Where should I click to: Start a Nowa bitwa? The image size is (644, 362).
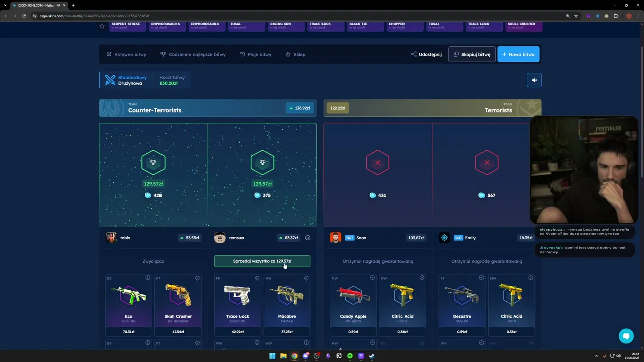point(518,54)
